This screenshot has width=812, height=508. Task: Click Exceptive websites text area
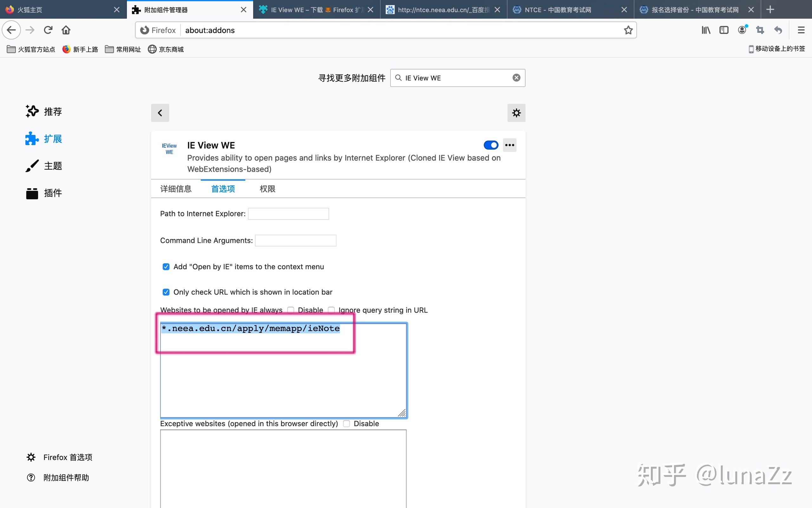[x=283, y=469]
